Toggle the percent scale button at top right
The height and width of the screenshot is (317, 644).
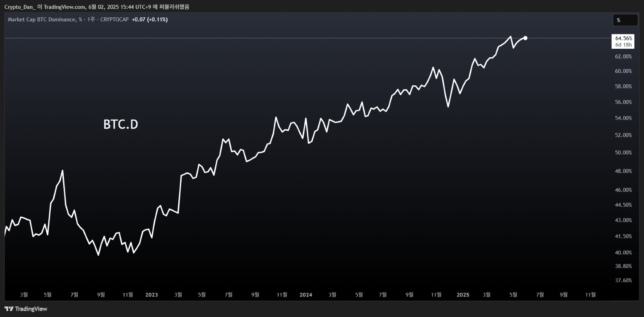[625, 20]
